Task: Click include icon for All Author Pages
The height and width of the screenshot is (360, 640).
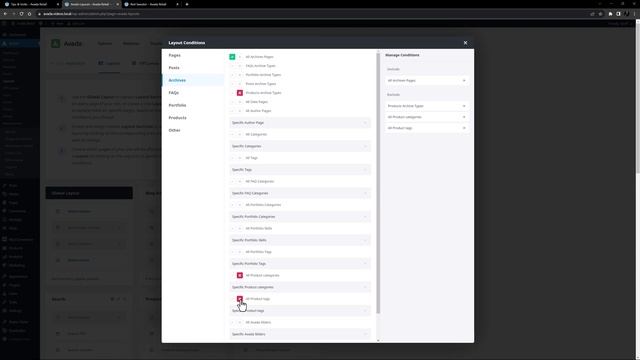Action: pyautogui.click(x=232, y=111)
